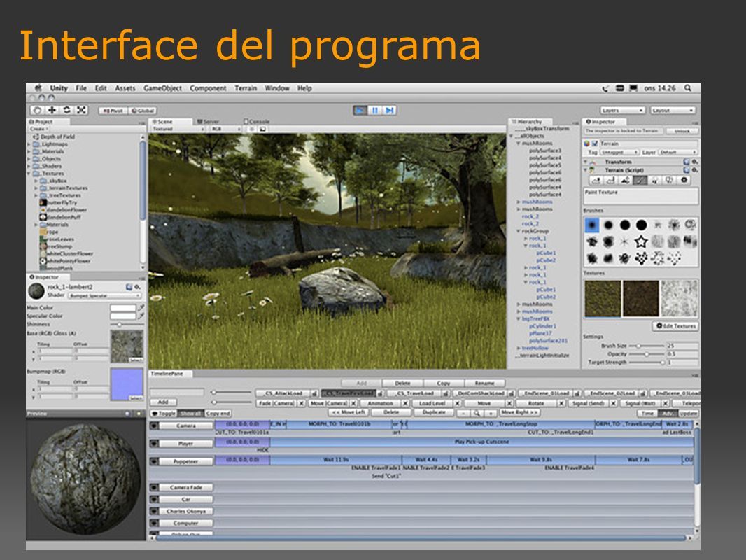Toggle visibility of the Puppeteer track
The image size is (746, 560).
(154, 461)
